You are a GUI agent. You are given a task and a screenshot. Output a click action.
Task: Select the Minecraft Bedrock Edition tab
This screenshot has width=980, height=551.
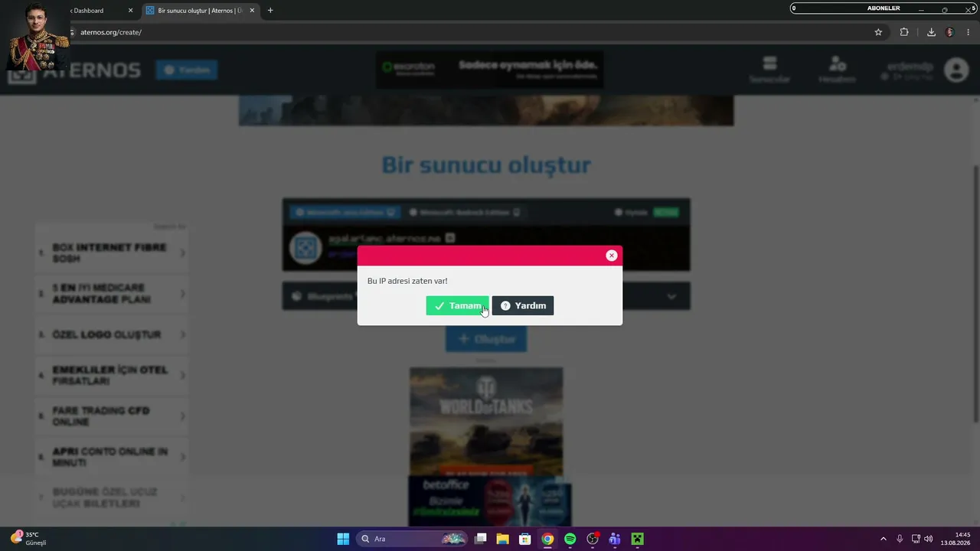click(x=465, y=212)
